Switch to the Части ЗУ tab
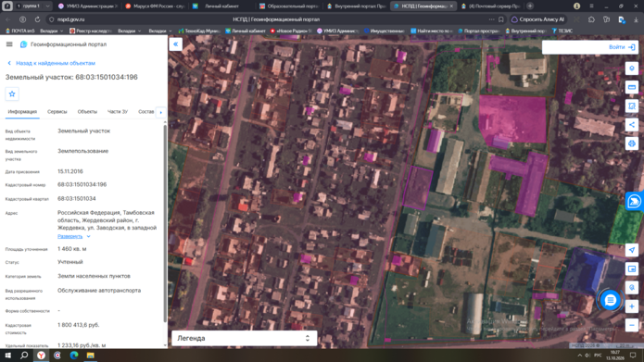Image resolution: width=644 pixels, height=362 pixels. click(x=118, y=112)
